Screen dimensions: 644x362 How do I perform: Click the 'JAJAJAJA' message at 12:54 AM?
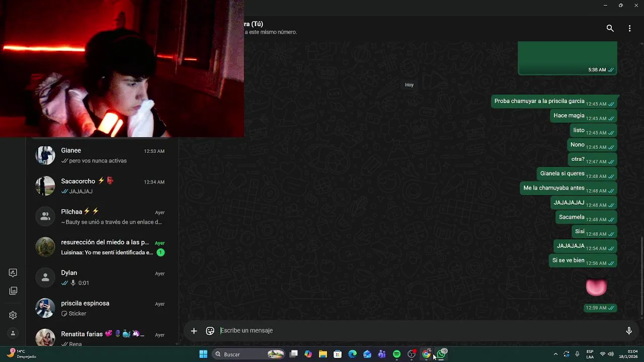click(x=585, y=246)
